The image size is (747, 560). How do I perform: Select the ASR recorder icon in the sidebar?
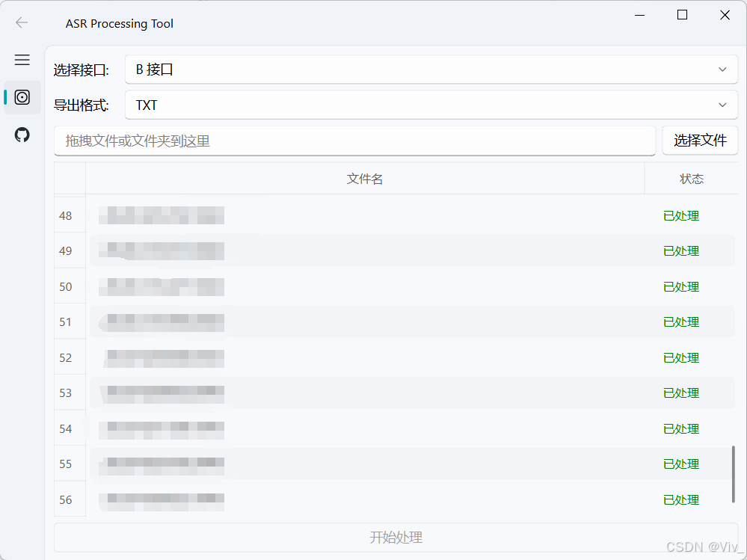(x=22, y=97)
